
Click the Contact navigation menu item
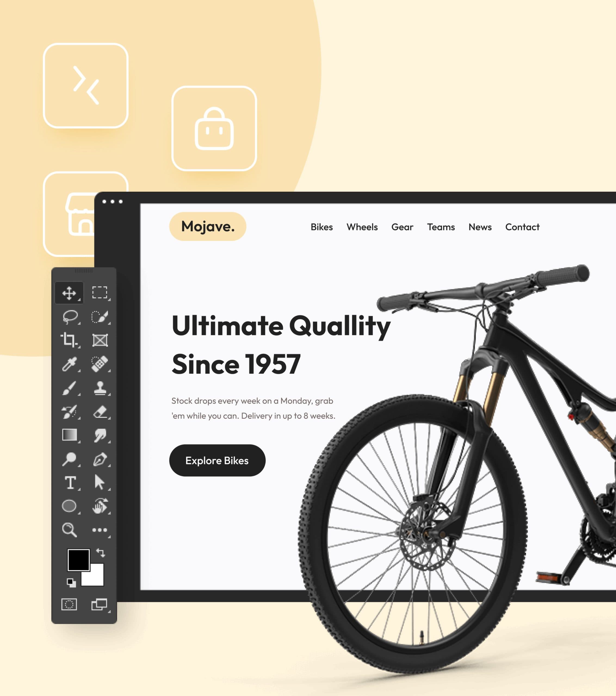coord(523,226)
